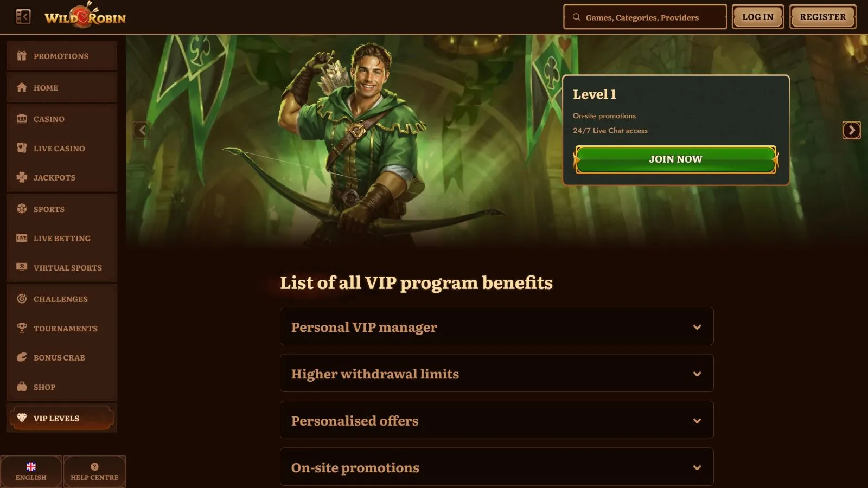Select Live Betting menu item
This screenshot has width=868, height=488.
pyautogui.click(x=62, y=238)
